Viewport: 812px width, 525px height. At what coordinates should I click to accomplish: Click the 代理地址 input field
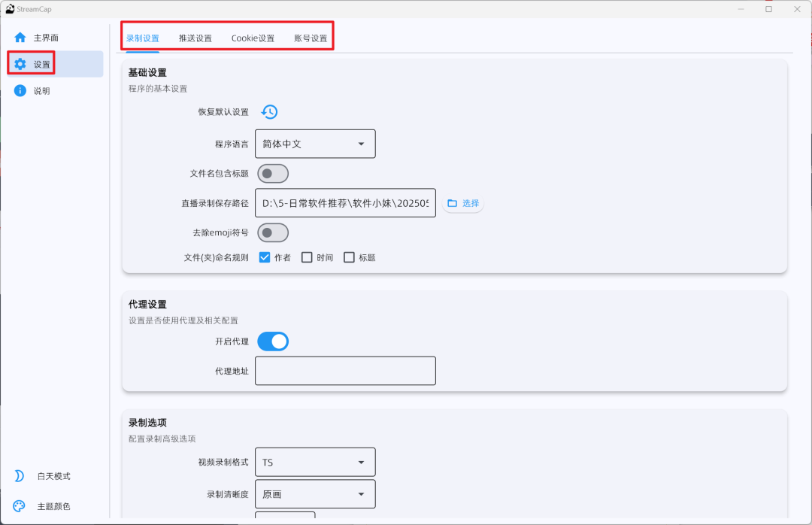tap(345, 371)
